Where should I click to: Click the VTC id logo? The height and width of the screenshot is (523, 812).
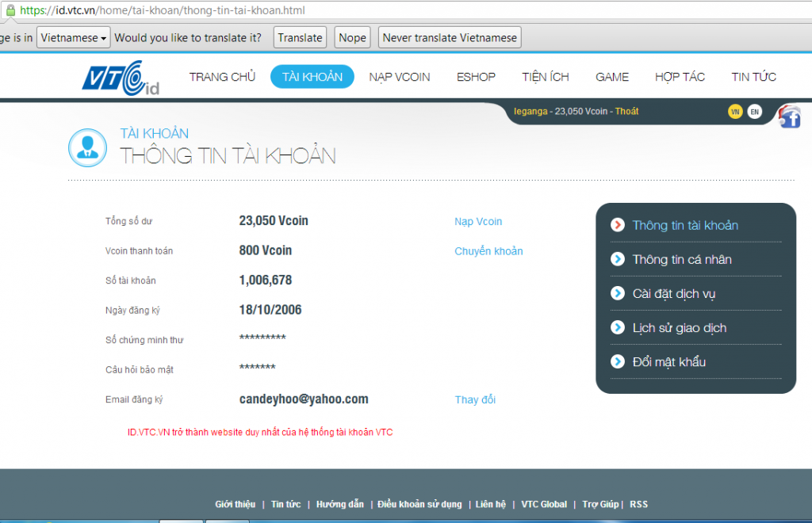[x=121, y=78]
